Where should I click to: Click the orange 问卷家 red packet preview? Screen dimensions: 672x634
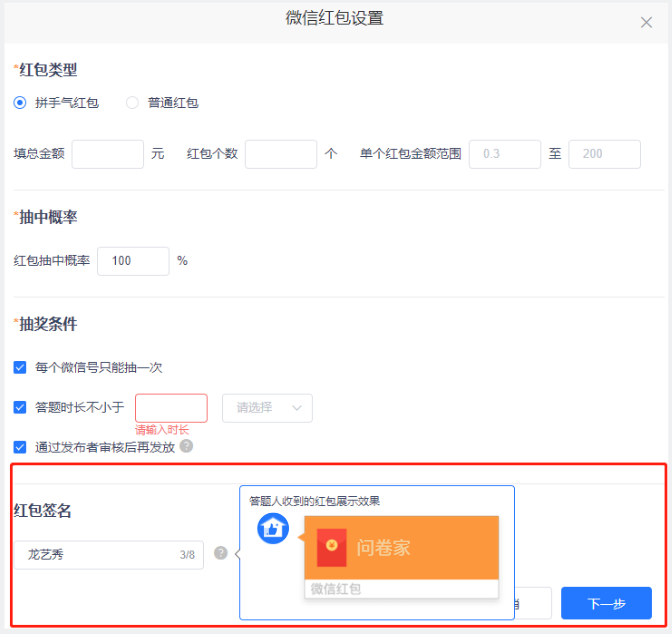point(402,548)
